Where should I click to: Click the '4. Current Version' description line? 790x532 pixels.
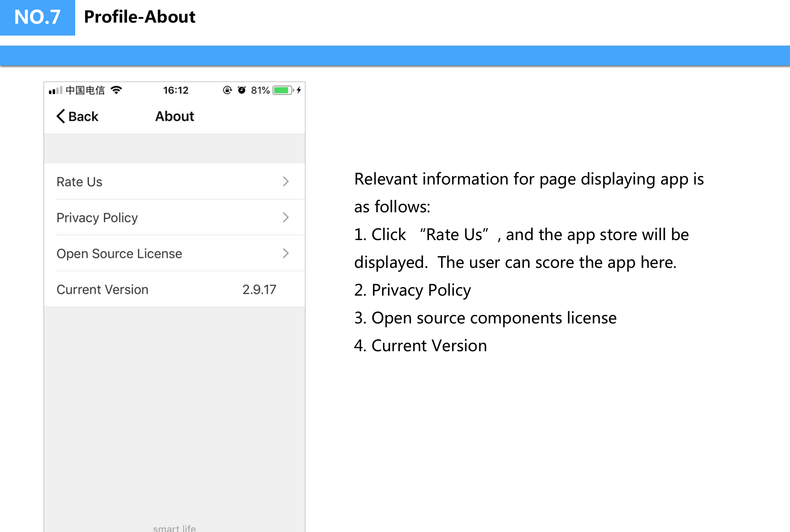coord(421,346)
